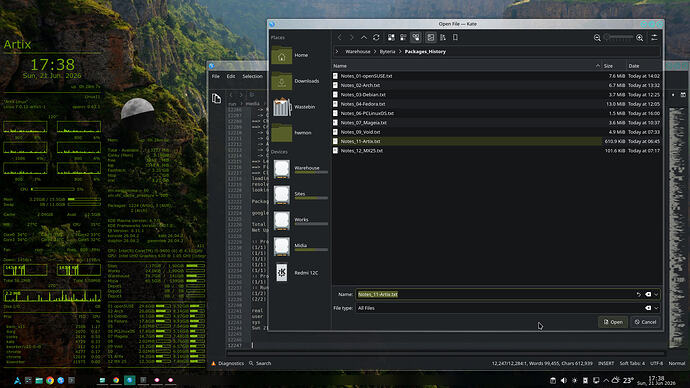The image size is (690, 388).
Task: Select Notes_02-Arch.txt file
Action: (496, 85)
